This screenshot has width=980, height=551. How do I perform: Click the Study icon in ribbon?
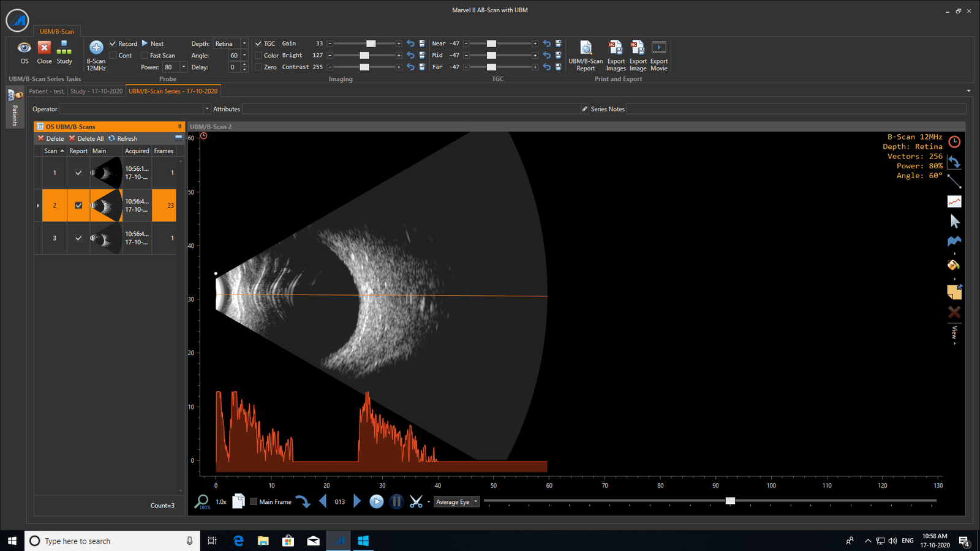click(64, 48)
